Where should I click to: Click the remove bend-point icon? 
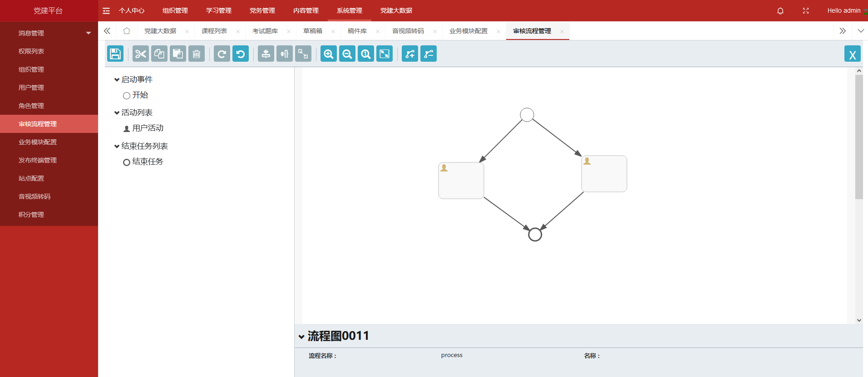click(x=429, y=54)
